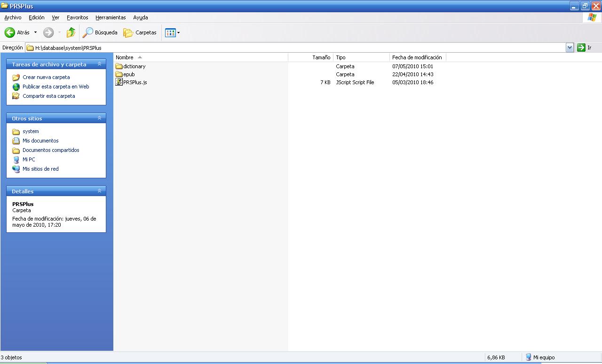Viewport: 602px width, 364px height.
Task: Click the Mis sitios de red icon
Action: click(x=16, y=169)
